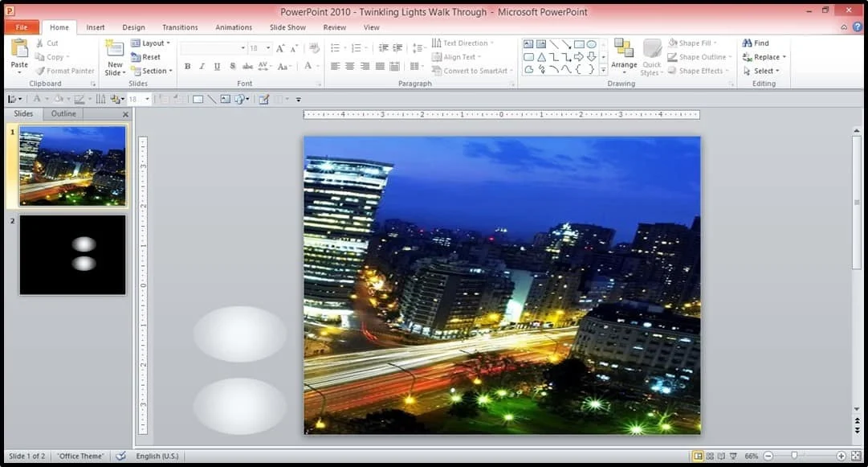The width and height of the screenshot is (868, 467).
Task: Click the Copy button
Action: [51, 57]
